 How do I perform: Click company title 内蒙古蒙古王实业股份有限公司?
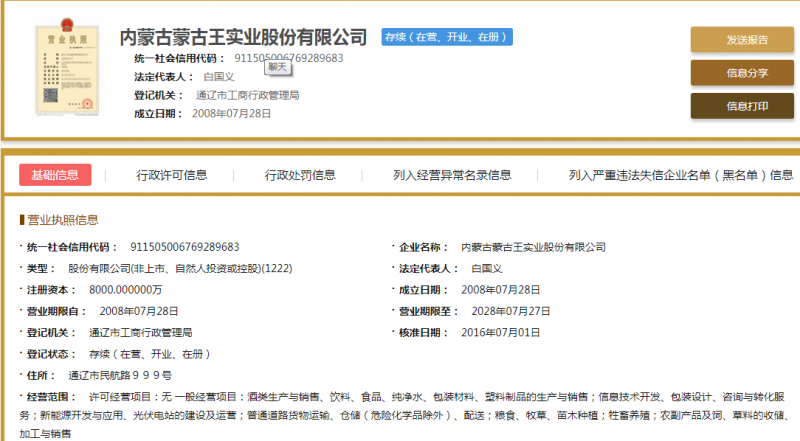(243, 37)
